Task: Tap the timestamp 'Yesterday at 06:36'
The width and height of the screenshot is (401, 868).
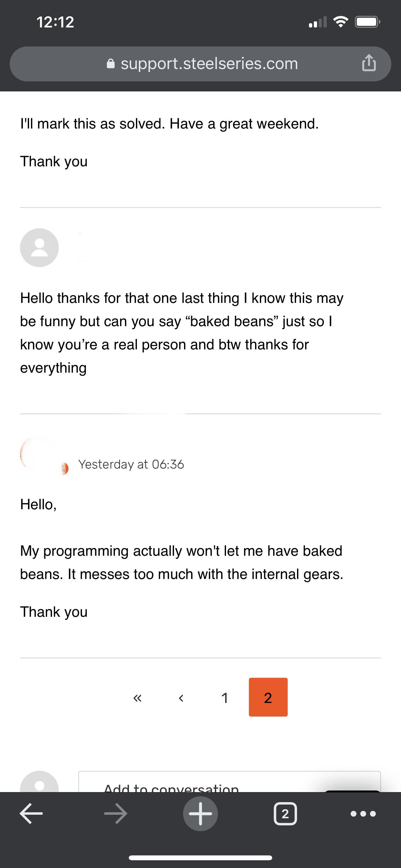Action: [131, 464]
